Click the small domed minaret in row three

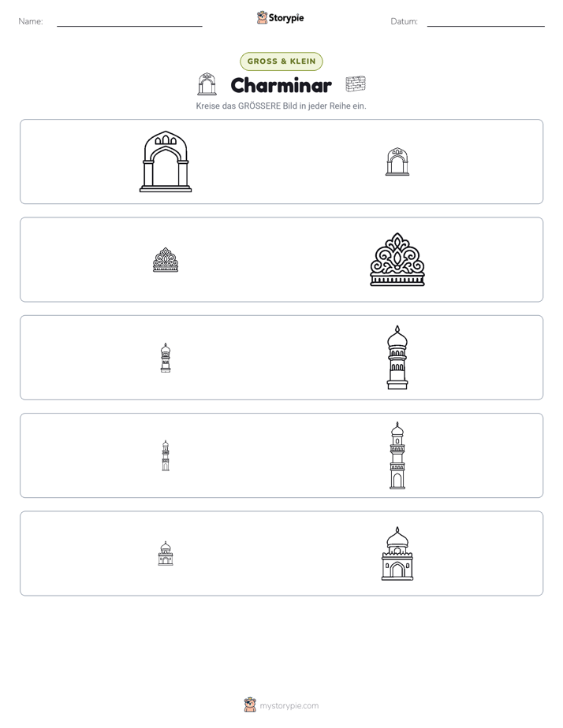pyautogui.click(x=166, y=358)
